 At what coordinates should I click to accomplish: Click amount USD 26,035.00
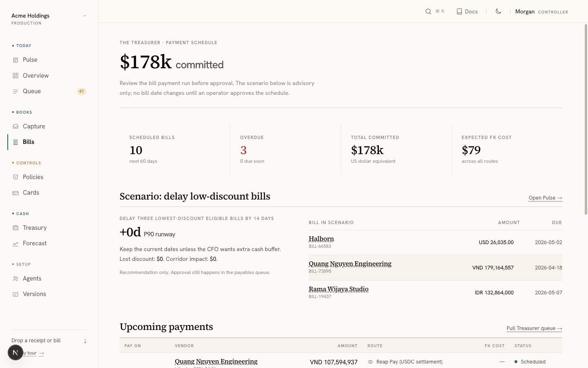(x=496, y=242)
